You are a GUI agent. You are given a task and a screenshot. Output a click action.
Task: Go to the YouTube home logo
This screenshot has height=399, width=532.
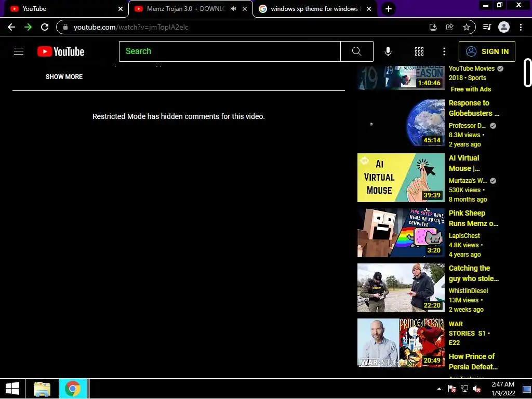61,51
